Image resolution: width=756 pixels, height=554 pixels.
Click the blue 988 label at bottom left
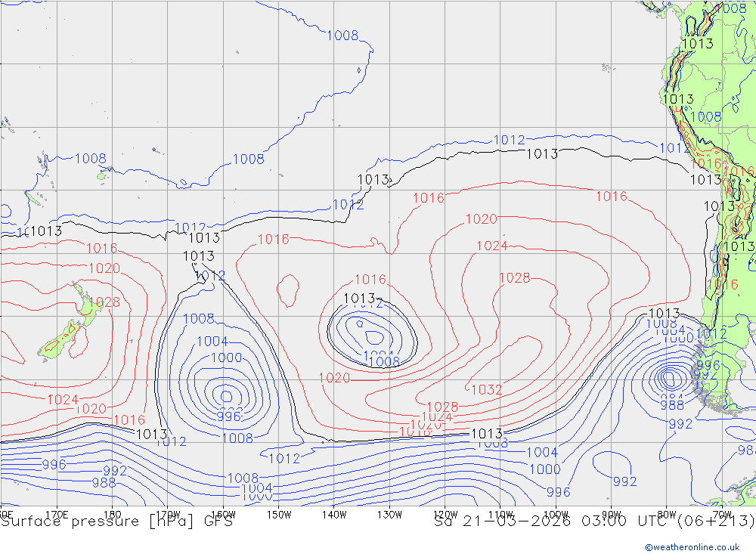click(x=104, y=482)
